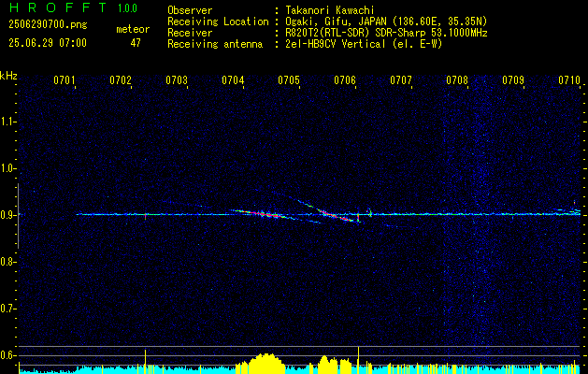This screenshot has width=588, height=374.
Task: Click the 0706 time marker
Action: tap(345, 80)
